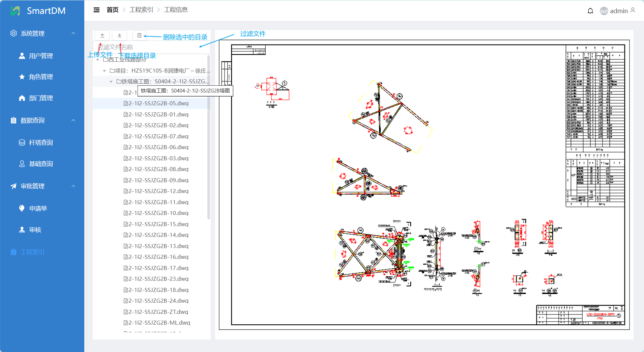Click the gear icon beside 系统管理
Screen dimensions: 644x352
[x=13, y=33]
